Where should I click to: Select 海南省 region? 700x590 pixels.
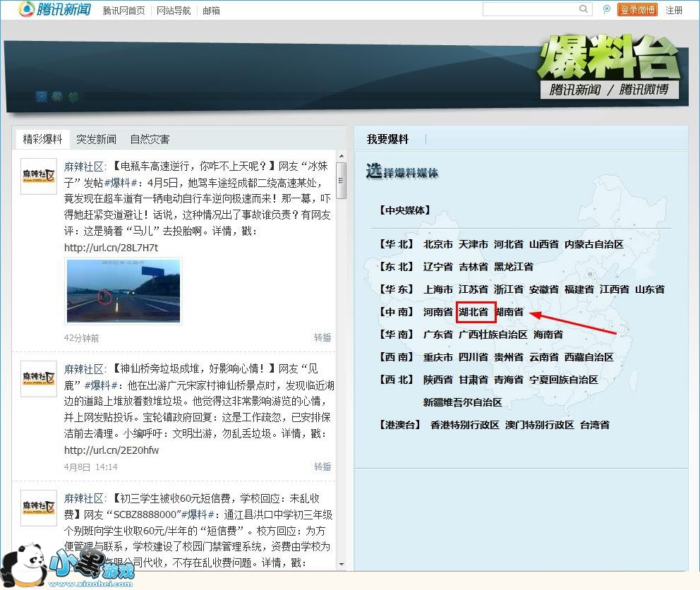tap(548, 335)
